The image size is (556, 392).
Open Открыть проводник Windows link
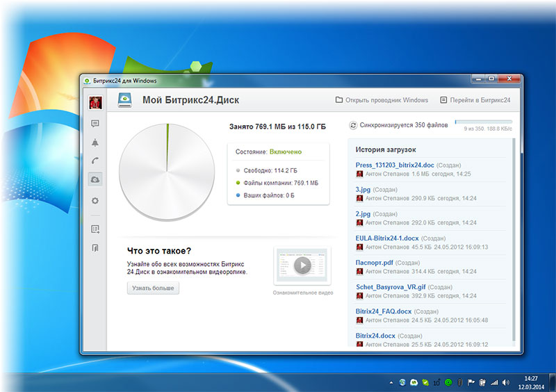382,100
